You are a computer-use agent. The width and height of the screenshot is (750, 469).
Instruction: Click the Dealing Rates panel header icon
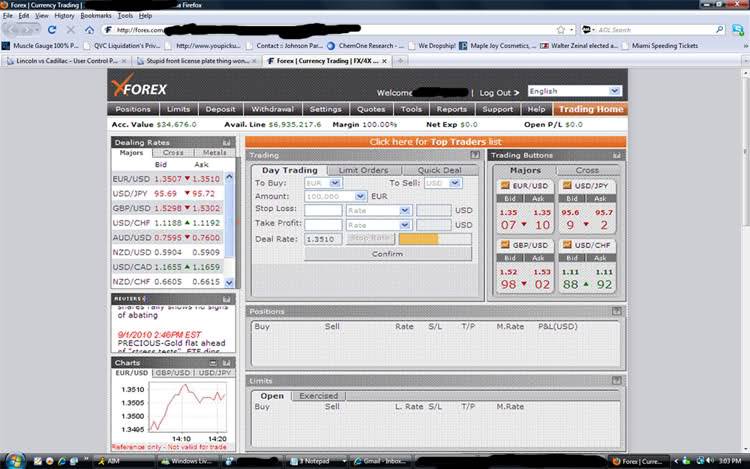click(x=228, y=142)
